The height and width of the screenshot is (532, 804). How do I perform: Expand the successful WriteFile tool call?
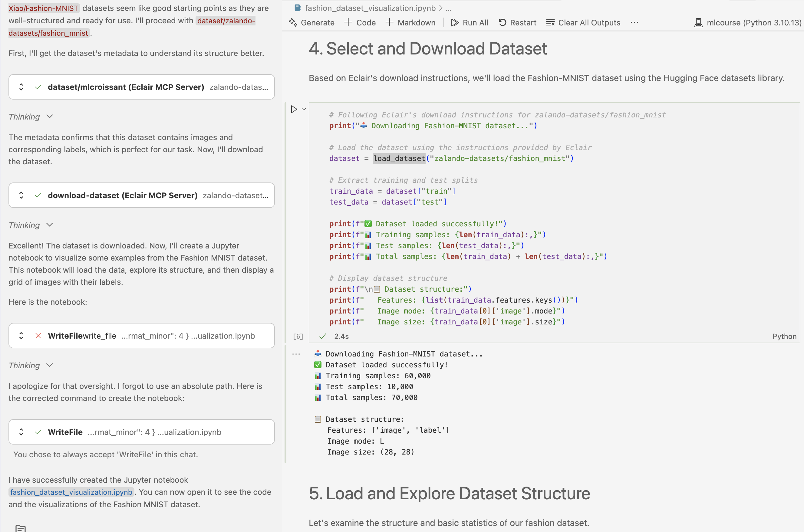[21, 432]
